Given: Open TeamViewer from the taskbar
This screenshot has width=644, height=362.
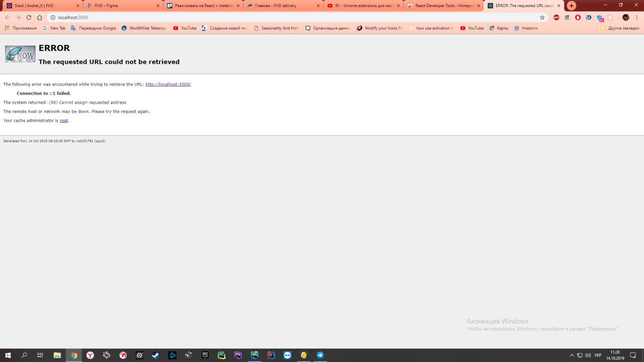Looking at the screenshot, I should tap(287, 355).
